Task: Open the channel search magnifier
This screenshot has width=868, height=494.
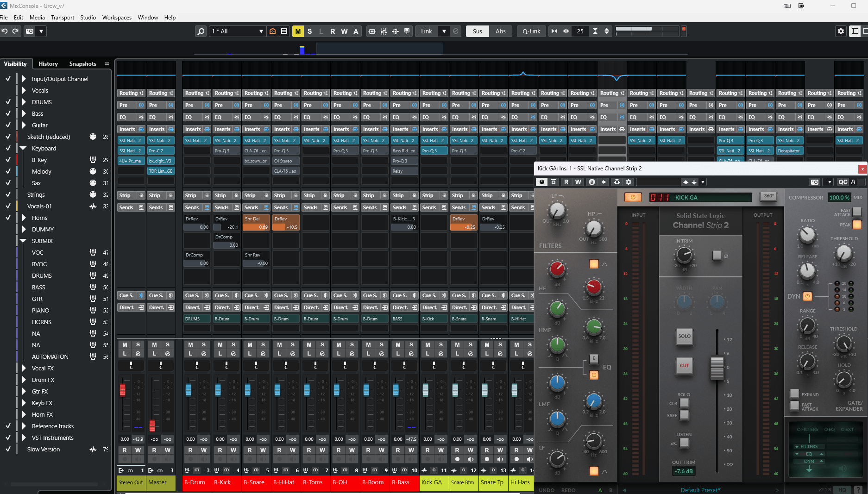Action: pos(201,31)
